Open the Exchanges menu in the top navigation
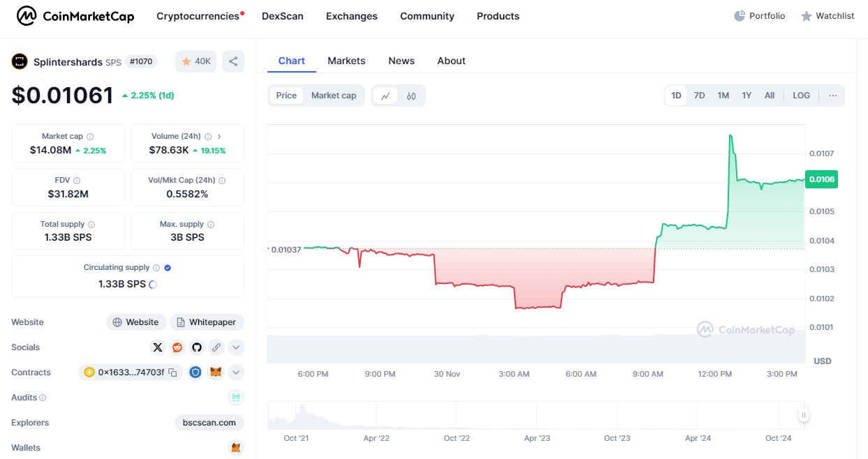Image resolution: width=868 pixels, height=459 pixels. (352, 16)
